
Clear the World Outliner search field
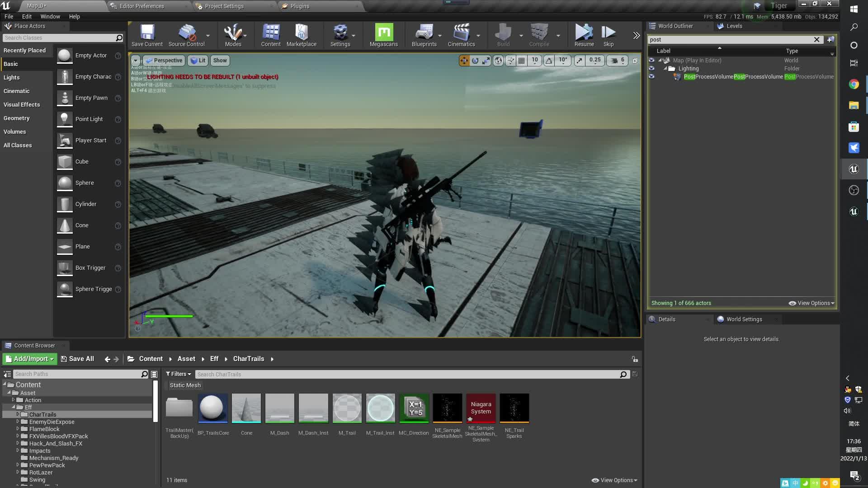816,39
